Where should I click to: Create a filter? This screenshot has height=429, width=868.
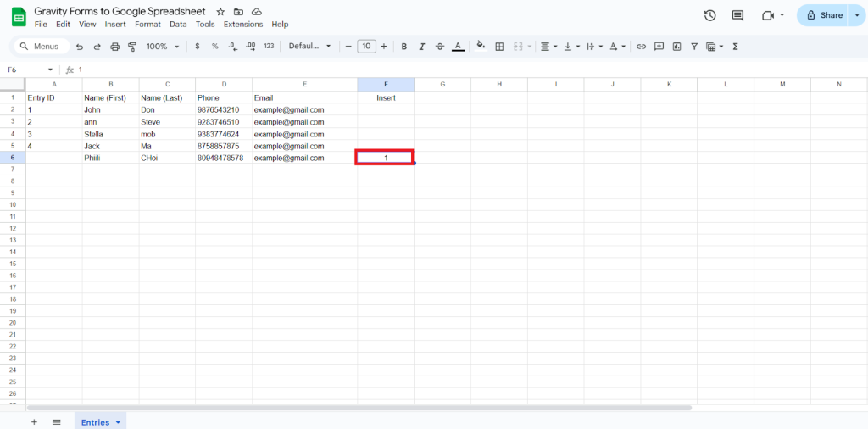pos(693,47)
